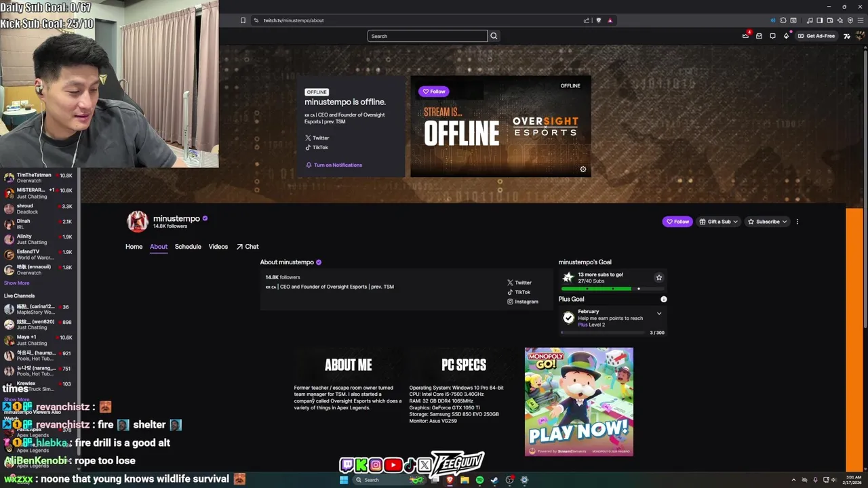Click the Monopoly Go Play Now ad image
Viewport: 868px width, 488px height.
coord(579,402)
